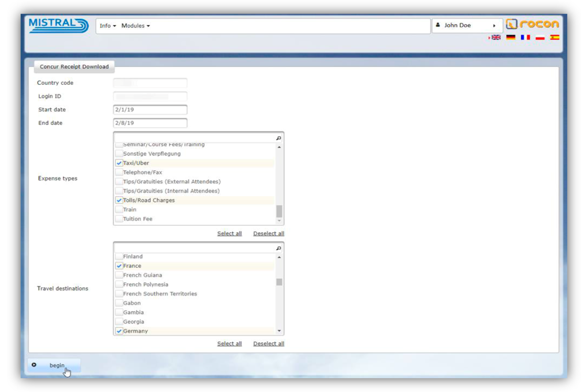The width and height of the screenshot is (588, 392).
Task: Uncheck the Taxi/Uber expense type
Action: 119,163
